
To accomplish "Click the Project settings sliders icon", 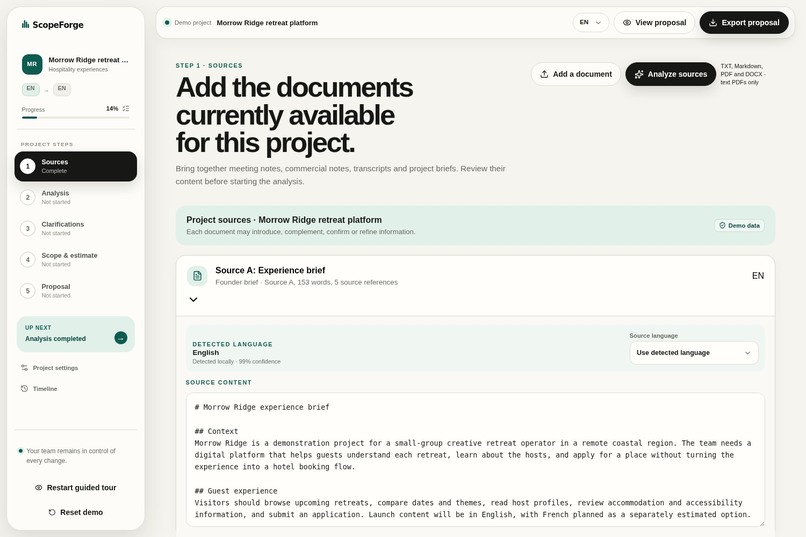I will (24, 367).
